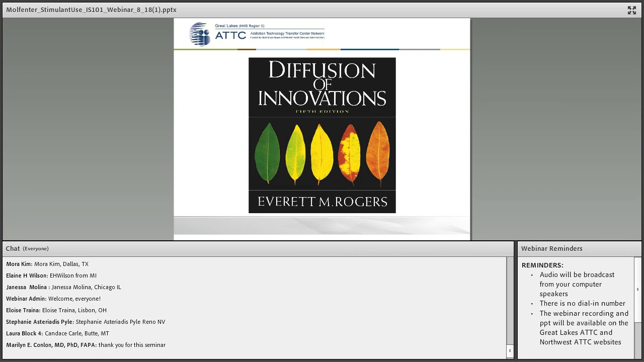
Task: Click the "REMINDERS:" heading
Action: [542, 265]
